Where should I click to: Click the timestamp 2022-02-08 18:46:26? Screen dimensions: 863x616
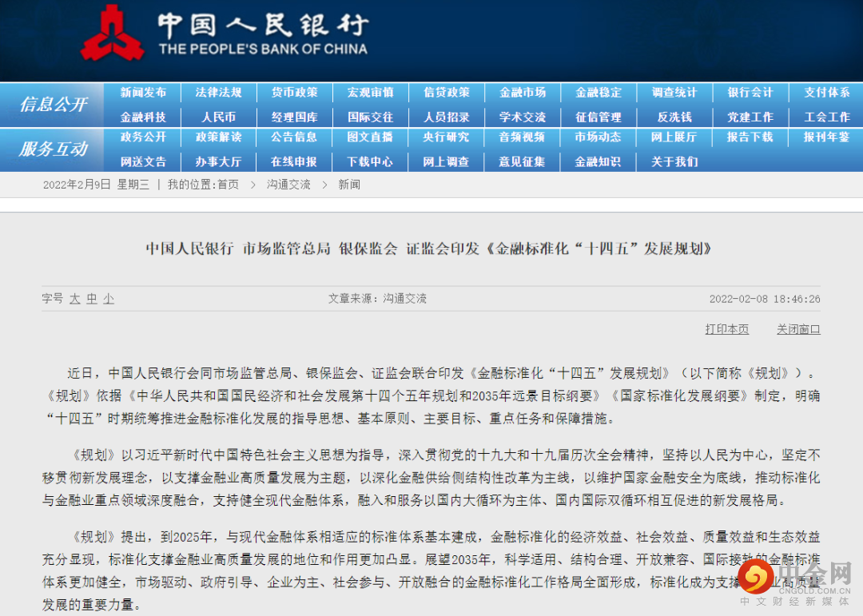pyautogui.click(x=765, y=299)
